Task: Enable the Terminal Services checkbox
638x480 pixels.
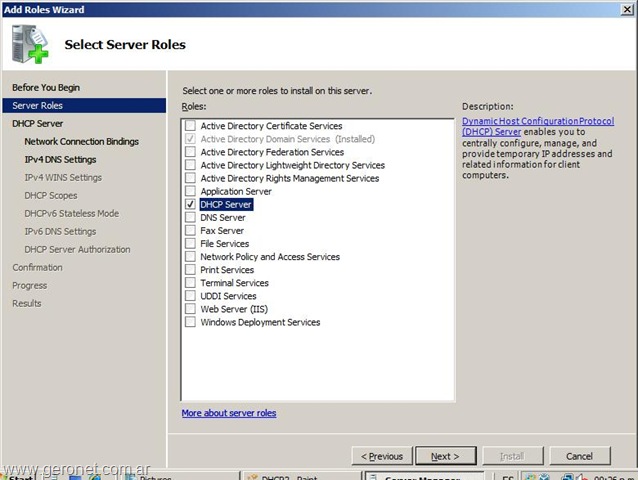Action: pos(190,282)
